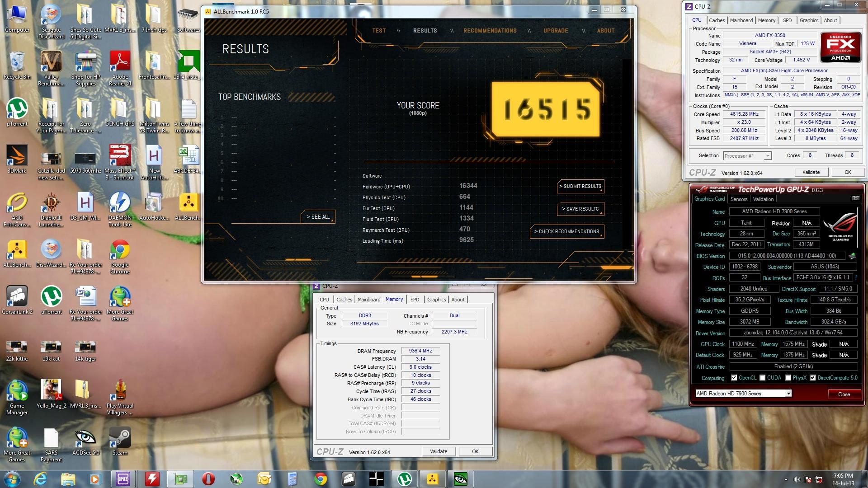Viewport: 868px width, 488px height.
Task: Open Adobe Reader XI shortcut
Action: tap(120, 69)
